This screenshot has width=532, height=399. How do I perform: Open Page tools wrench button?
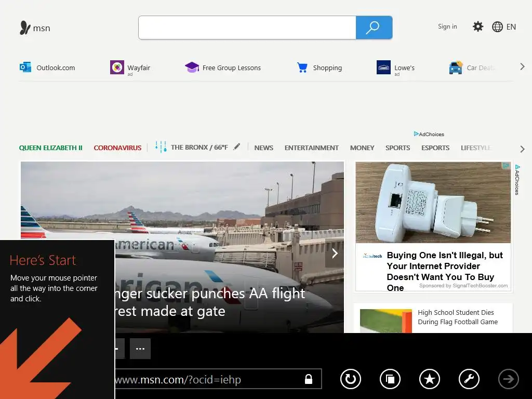469,379
